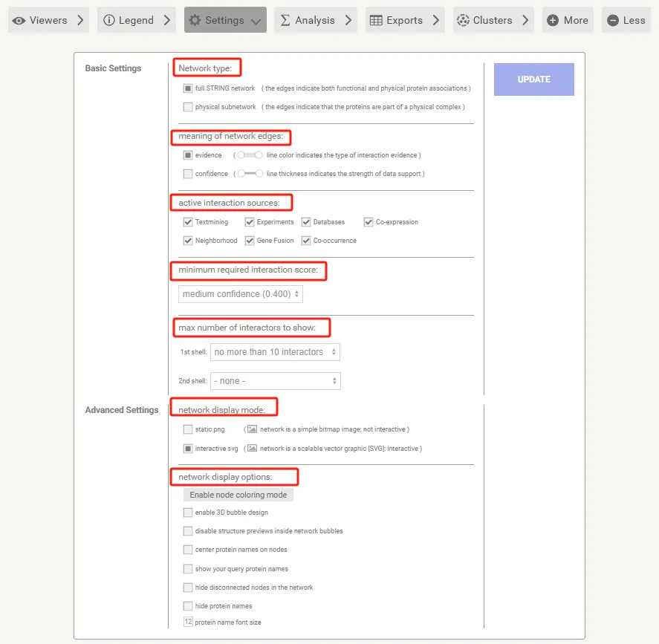Uncheck the Textmining interaction source
This screenshot has height=644, width=659.
pyautogui.click(x=188, y=222)
